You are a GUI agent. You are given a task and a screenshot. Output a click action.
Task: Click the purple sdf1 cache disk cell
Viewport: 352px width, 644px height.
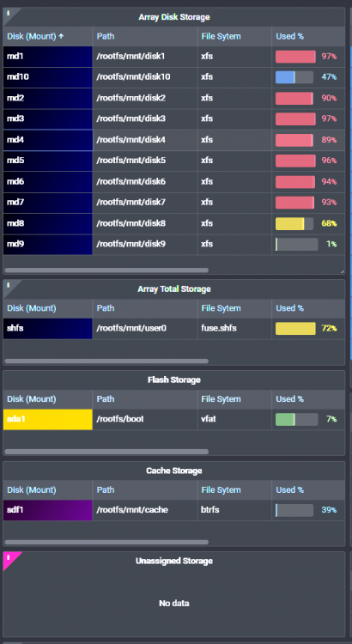47,510
